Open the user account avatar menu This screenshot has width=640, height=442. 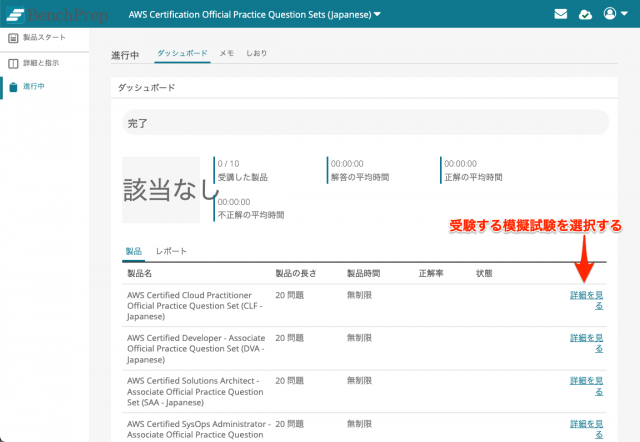[x=615, y=13]
